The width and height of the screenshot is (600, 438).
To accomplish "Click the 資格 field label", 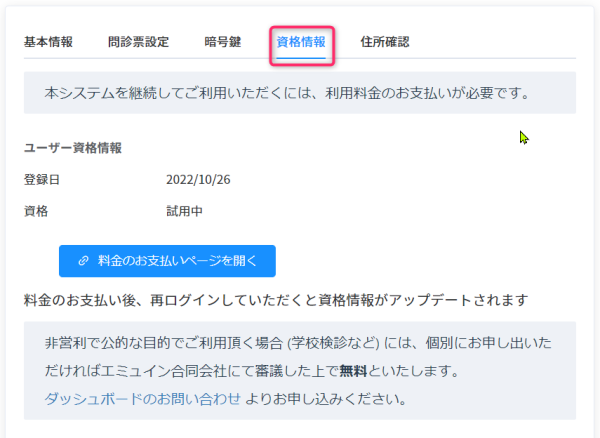I will pyautogui.click(x=36, y=211).
